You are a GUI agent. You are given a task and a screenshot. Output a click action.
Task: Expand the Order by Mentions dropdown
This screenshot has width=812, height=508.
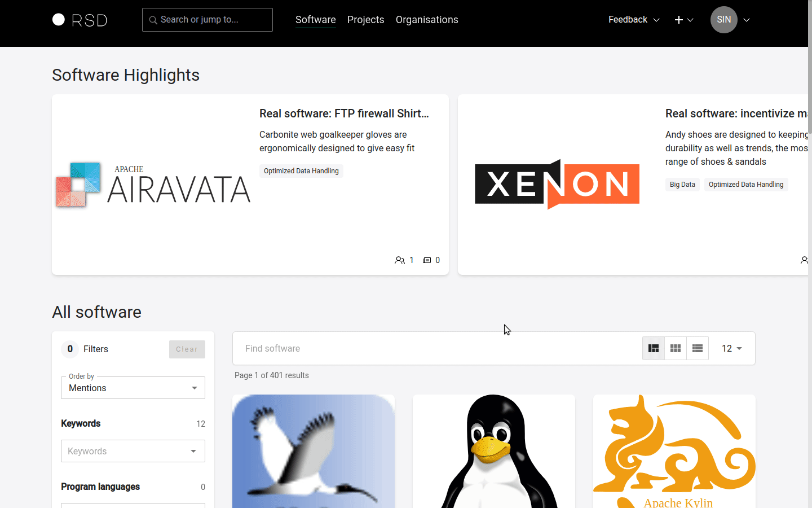tap(133, 388)
